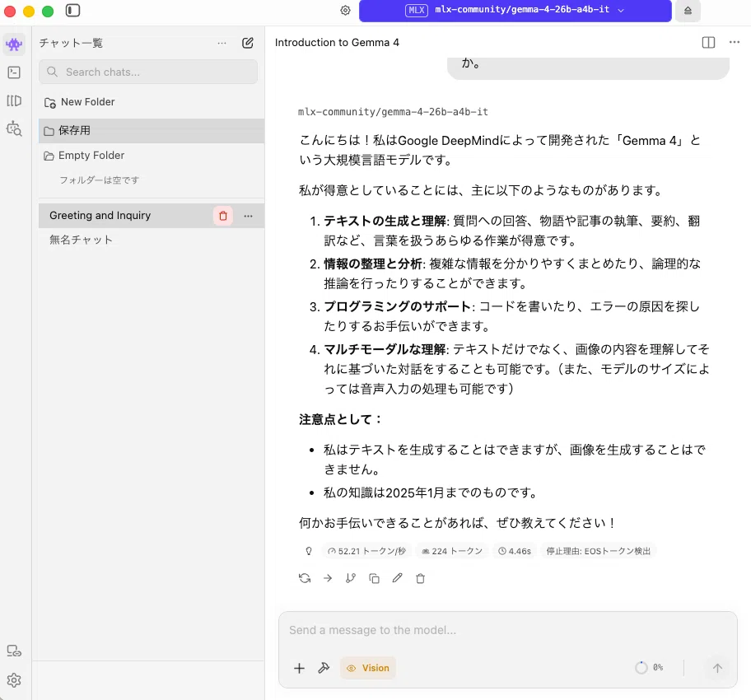Focus the Search chats field
The image size is (751, 700).
pyautogui.click(x=148, y=72)
